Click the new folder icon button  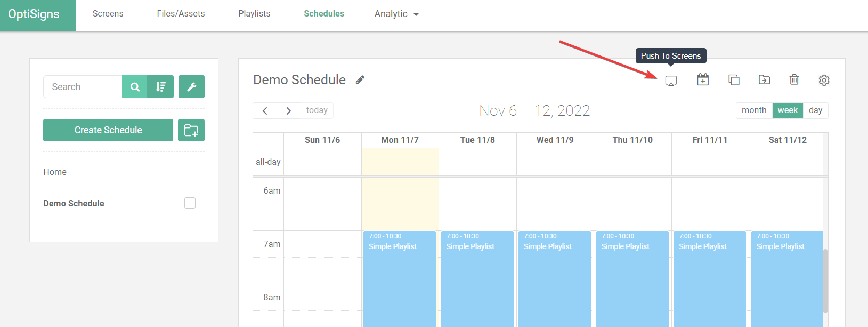[x=191, y=130]
